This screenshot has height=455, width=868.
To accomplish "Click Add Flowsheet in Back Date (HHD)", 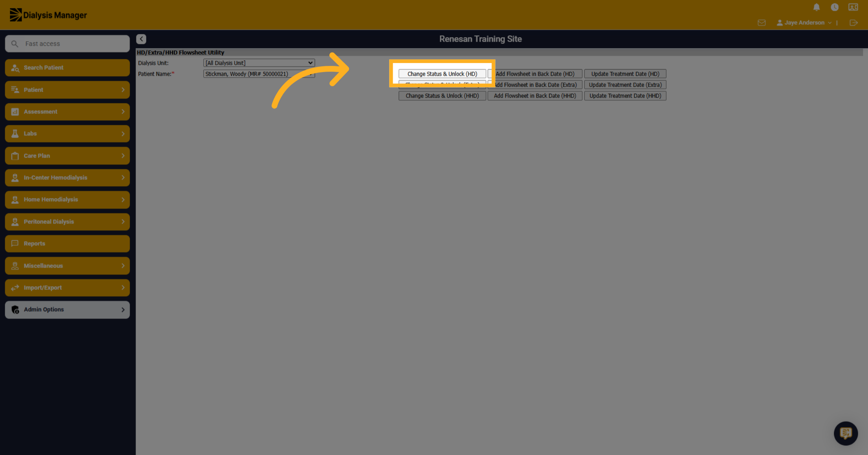I will click(535, 96).
